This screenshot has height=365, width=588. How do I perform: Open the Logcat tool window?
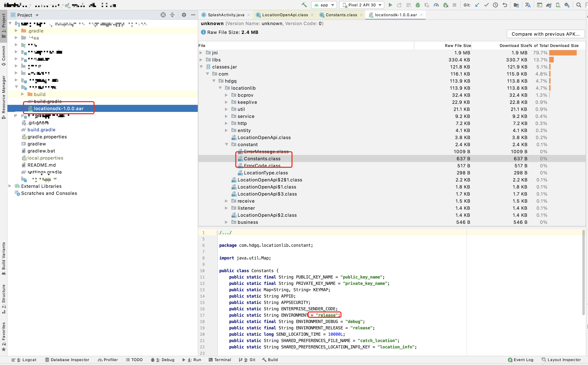24,360
